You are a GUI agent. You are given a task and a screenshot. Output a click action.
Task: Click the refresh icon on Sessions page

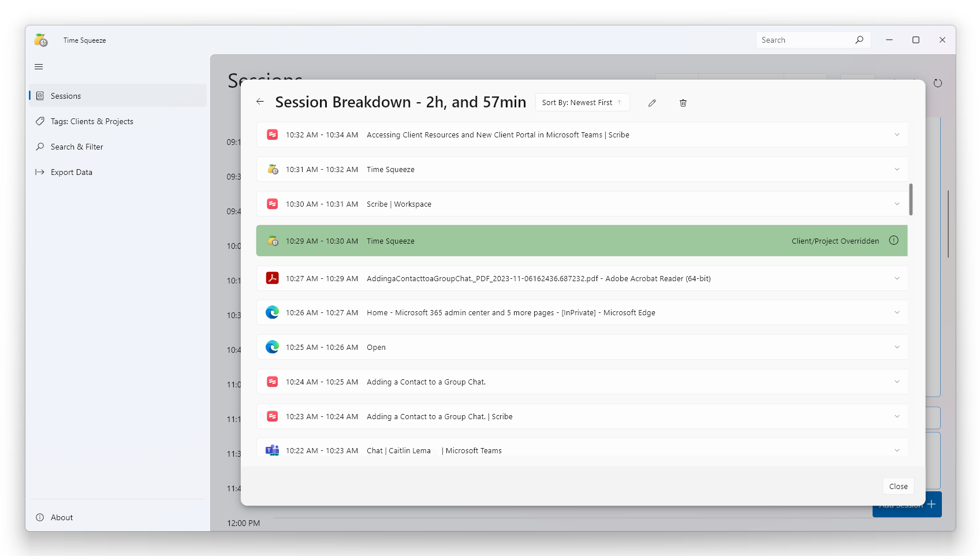coord(938,83)
